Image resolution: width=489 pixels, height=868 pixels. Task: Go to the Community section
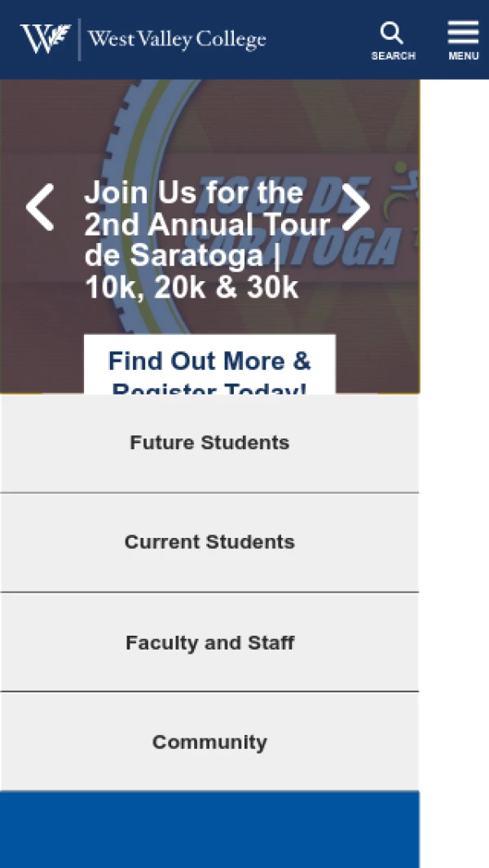click(209, 742)
